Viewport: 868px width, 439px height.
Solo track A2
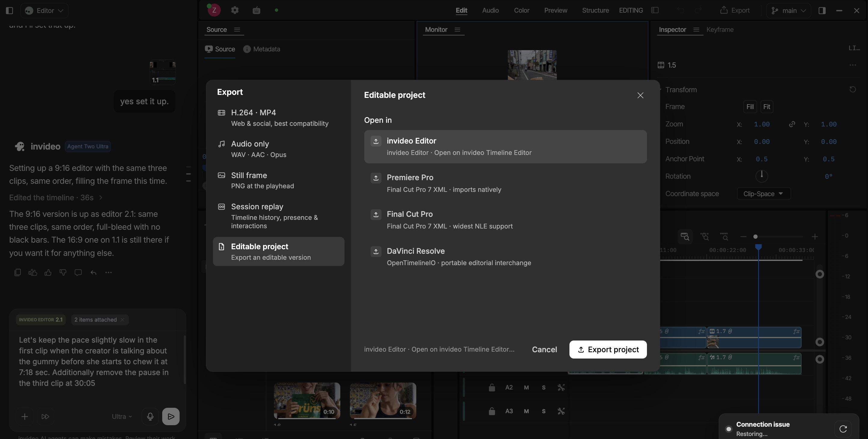pos(544,387)
